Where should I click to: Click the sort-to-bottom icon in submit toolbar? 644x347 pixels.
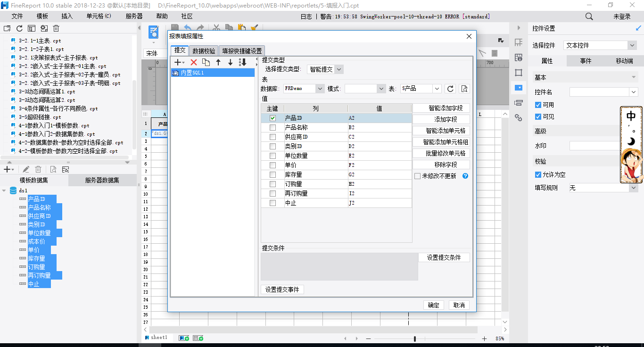(x=243, y=62)
